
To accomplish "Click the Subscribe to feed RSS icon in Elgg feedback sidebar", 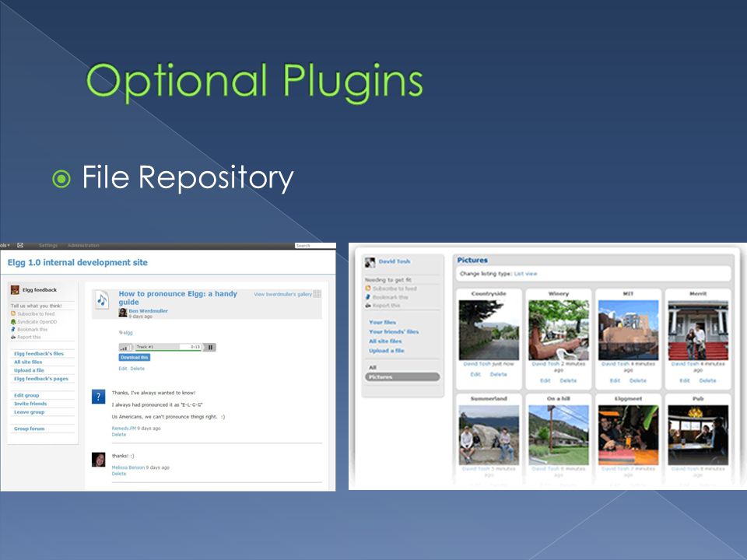I will point(13,313).
